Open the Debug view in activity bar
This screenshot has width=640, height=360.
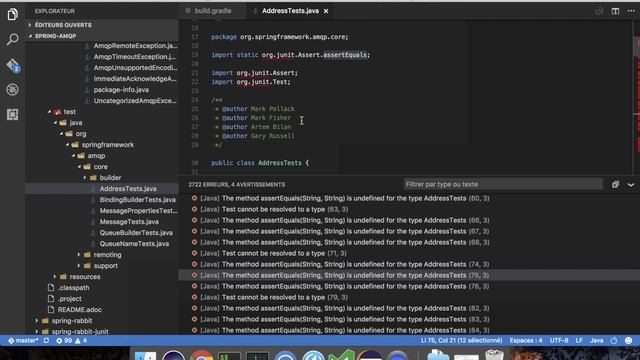(x=13, y=90)
